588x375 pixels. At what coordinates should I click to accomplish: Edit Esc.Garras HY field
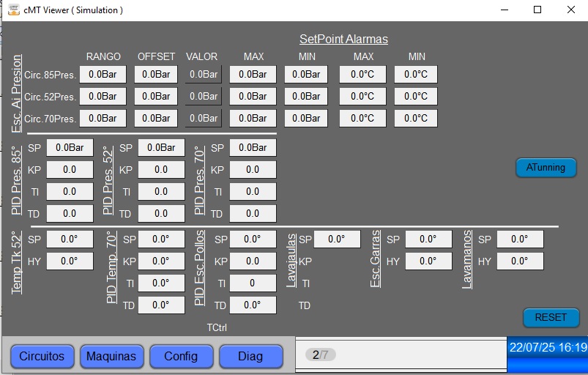pyautogui.click(x=428, y=261)
